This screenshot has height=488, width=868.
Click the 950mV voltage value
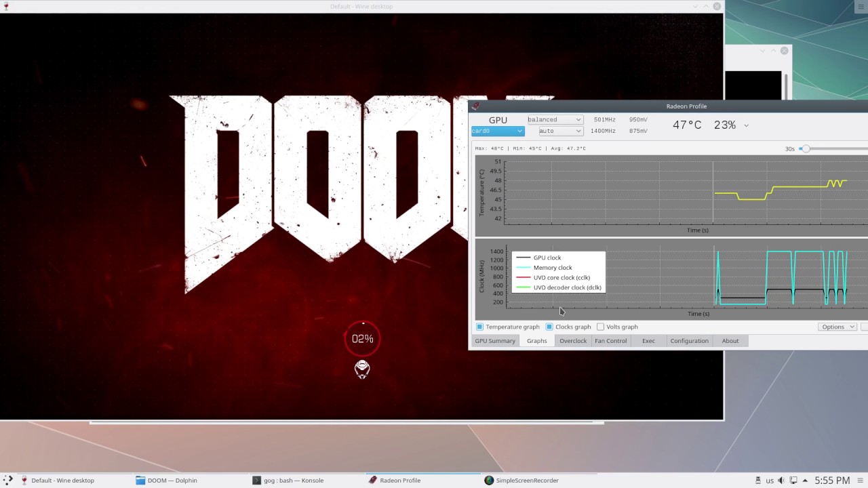638,119
